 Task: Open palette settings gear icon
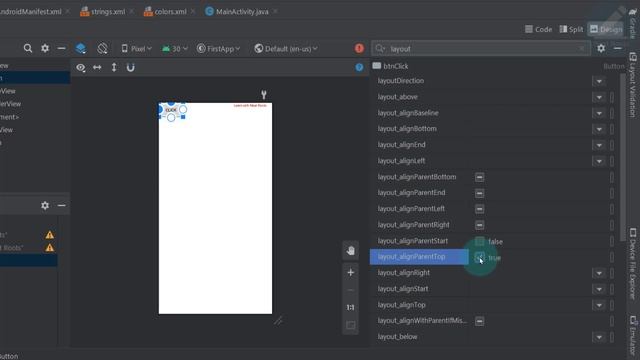click(45, 49)
